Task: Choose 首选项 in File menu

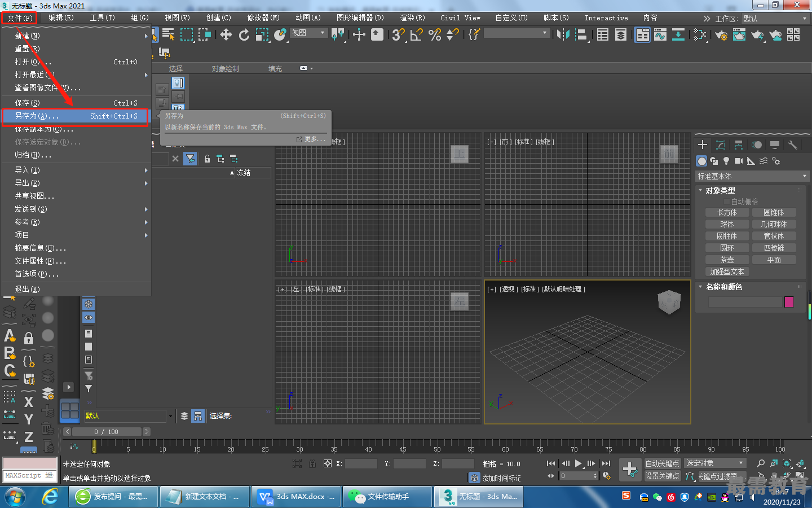Action: point(76,274)
